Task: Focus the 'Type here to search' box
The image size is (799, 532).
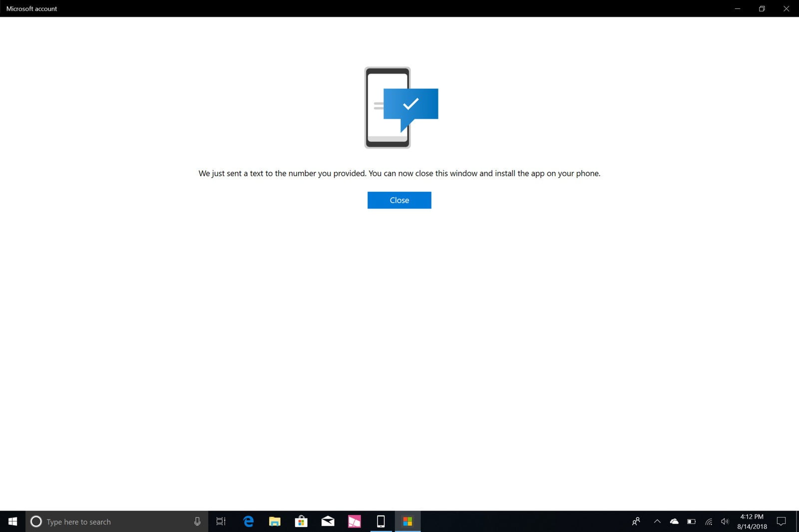Action: click(x=110, y=522)
